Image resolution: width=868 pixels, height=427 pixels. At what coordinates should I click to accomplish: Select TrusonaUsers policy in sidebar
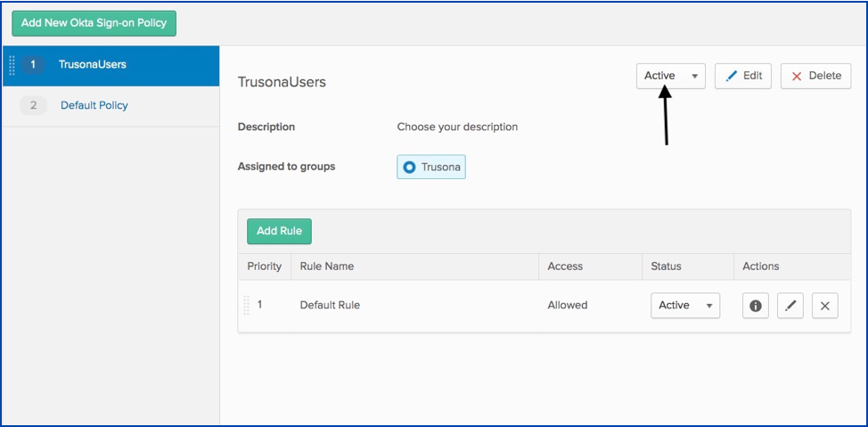pyautogui.click(x=111, y=65)
